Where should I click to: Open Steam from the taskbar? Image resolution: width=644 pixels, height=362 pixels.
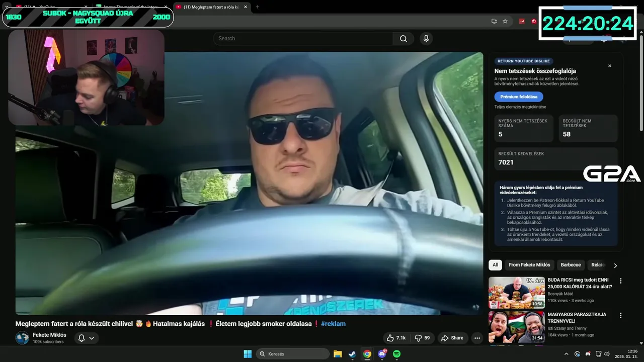352,354
